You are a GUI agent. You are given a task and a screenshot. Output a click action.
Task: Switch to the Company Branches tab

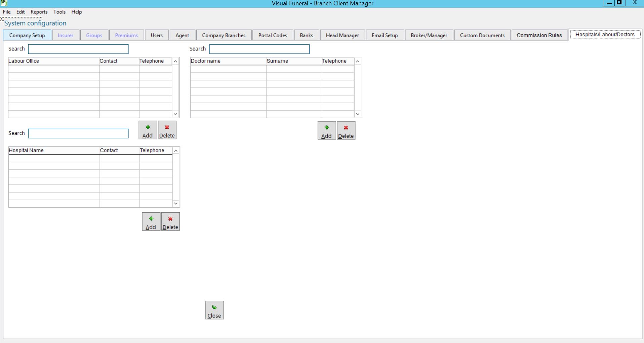[x=224, y=35]
